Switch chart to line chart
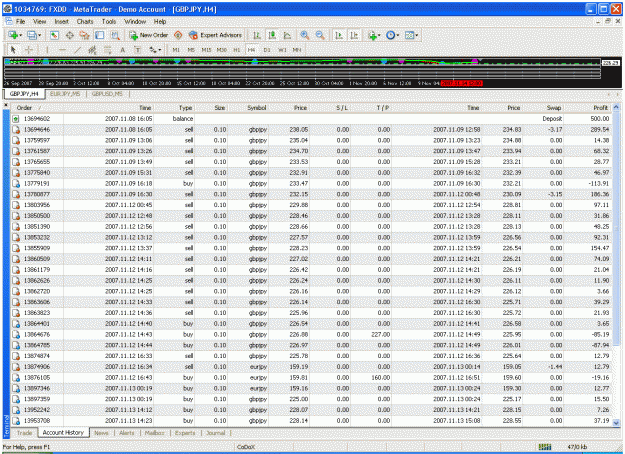Viewport: 625px width, 454px height. [287, 35]
